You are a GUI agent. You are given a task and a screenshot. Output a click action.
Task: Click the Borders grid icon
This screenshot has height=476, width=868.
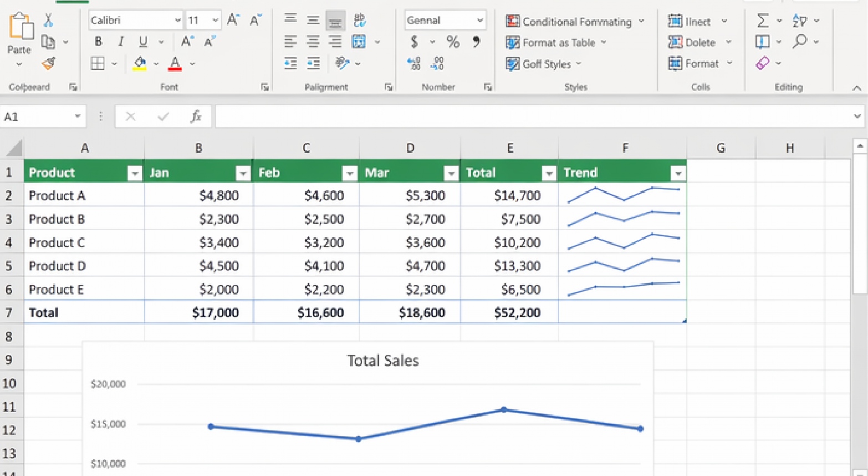click(x=98, y=63)
